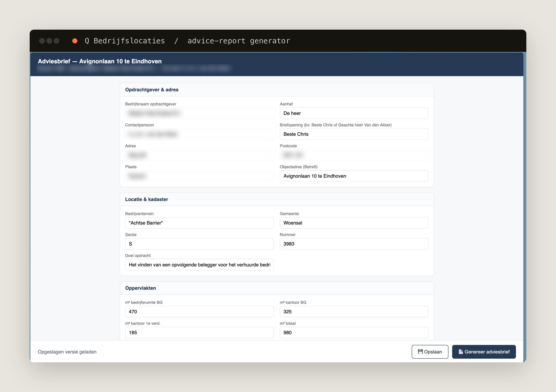Click the m² kantoor 1e verd. field with 185
The height and width of the screenshot is (392, 556).
pos(199,333)
